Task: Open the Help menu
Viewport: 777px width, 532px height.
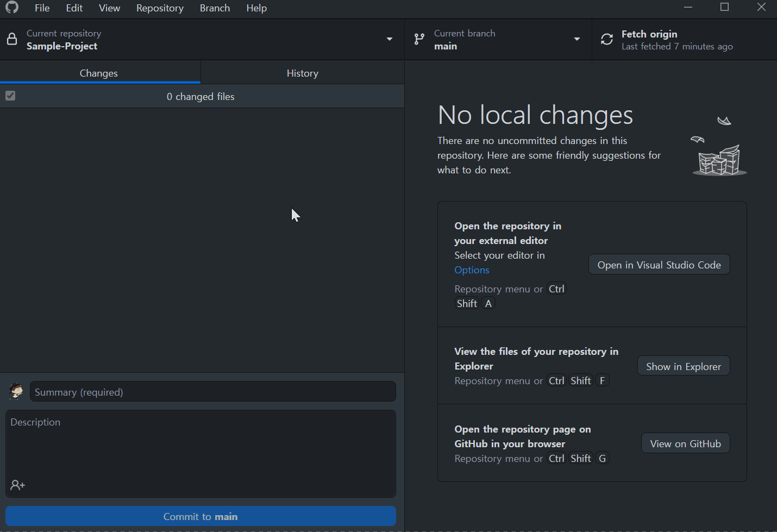Action: click(x=256, y=8)
